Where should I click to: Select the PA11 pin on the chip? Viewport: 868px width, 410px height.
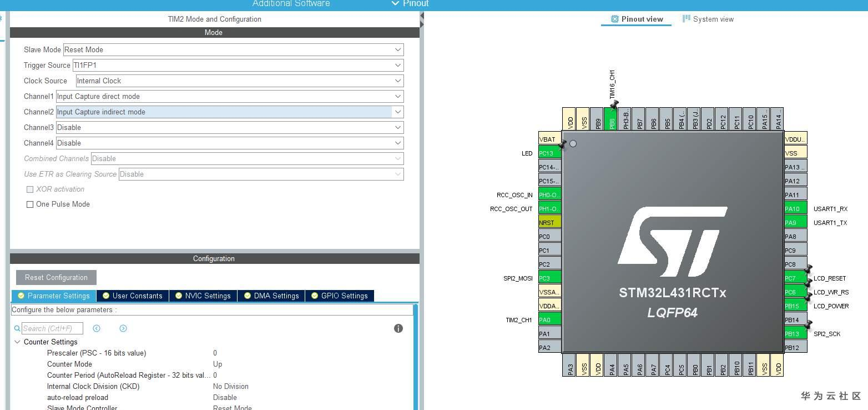tap(795, 195)
